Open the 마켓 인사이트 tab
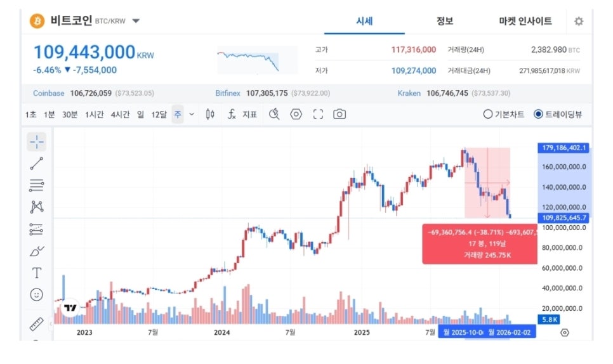This screenshot has width=613, height=364. click(x=525, y=21)
